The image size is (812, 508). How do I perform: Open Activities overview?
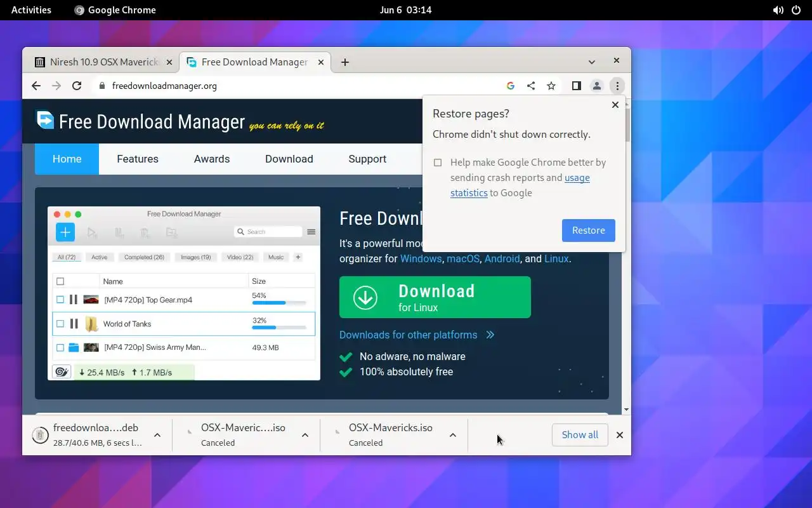(31, 10)
